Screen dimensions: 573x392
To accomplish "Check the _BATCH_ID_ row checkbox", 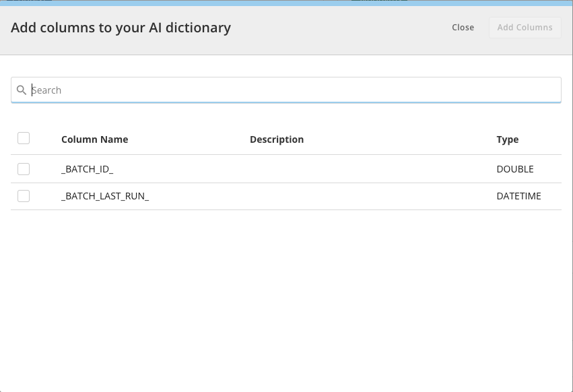I will point(24,169).
